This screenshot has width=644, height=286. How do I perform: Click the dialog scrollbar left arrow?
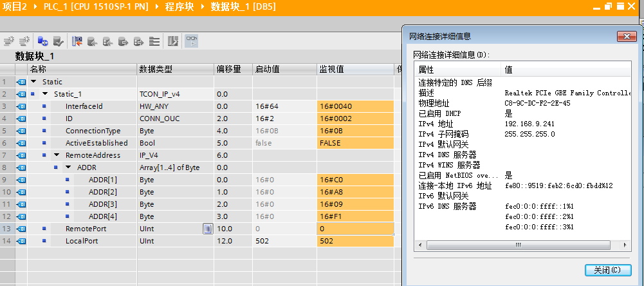click(x=420, y=245)
